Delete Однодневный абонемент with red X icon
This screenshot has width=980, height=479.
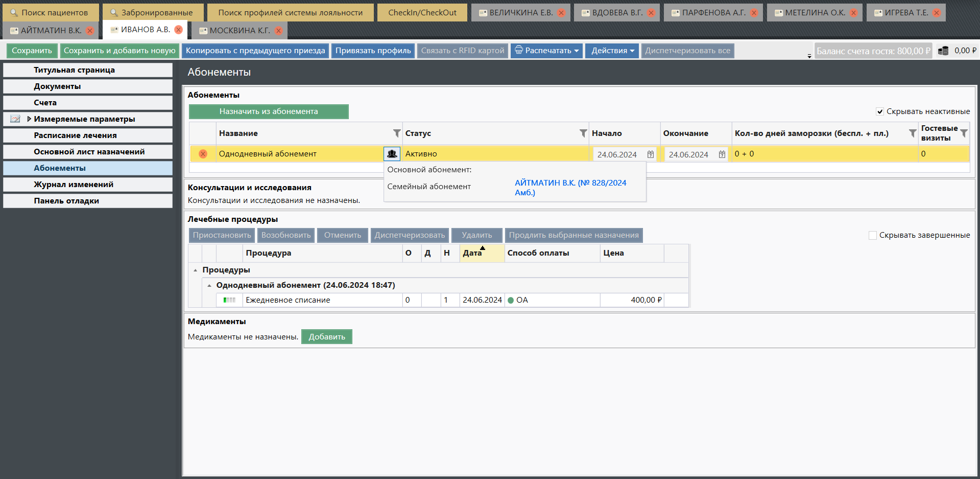click(203, 154)
